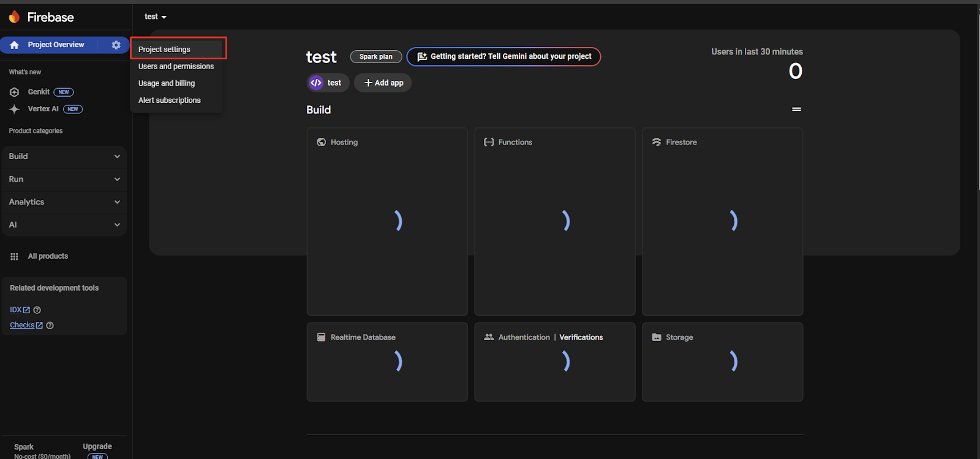Viewport: 980px width, 459px height.
Task: Click the Verifications link on the Authentication card
Action: tap(581, 337)
